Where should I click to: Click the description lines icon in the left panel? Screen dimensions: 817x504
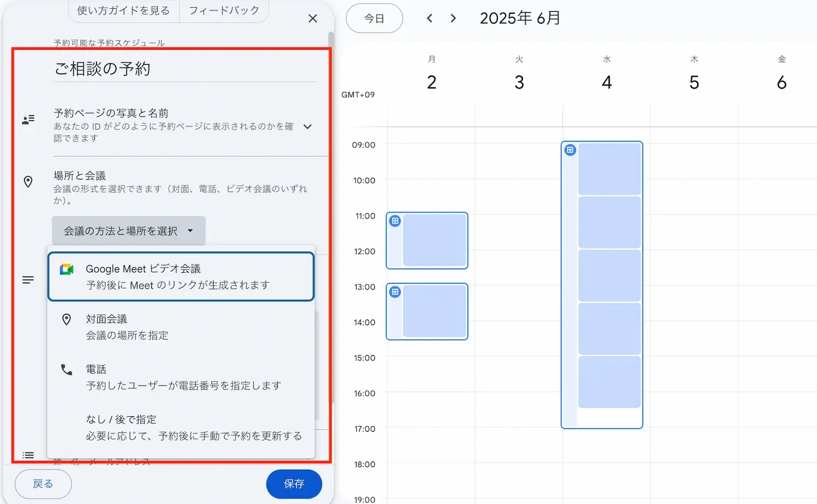[x=28, y=280]
